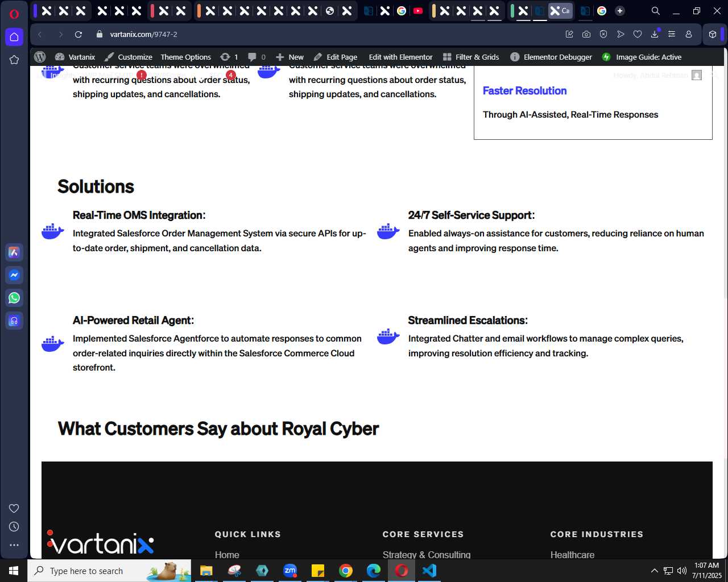Add page to bookmarks heart in address bar

[638, 34]
